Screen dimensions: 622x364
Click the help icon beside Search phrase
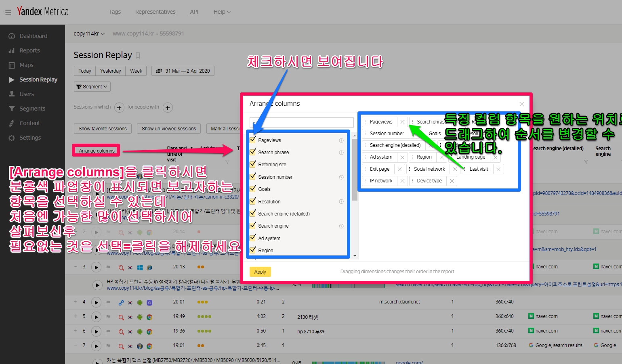pos(341,153)
